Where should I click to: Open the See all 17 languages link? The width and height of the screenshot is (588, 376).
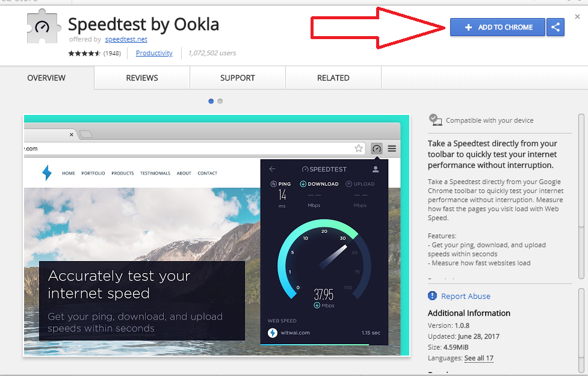(x=479, y=358)
